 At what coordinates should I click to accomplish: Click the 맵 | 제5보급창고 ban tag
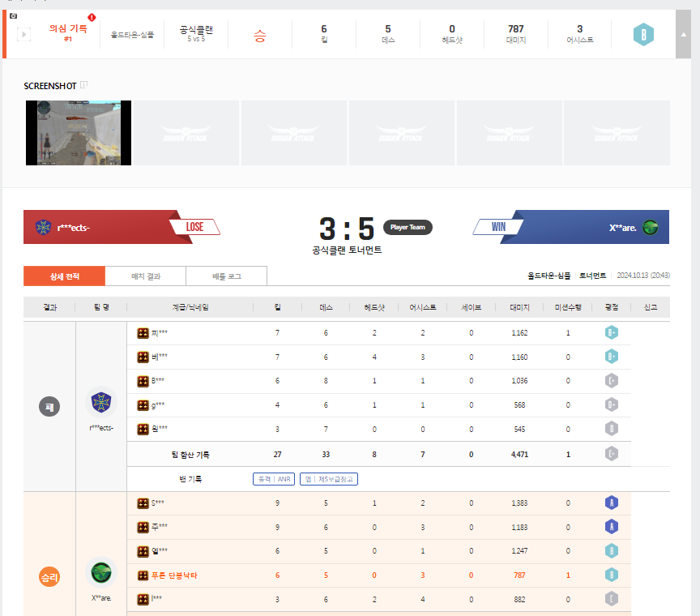coord(329,479)
